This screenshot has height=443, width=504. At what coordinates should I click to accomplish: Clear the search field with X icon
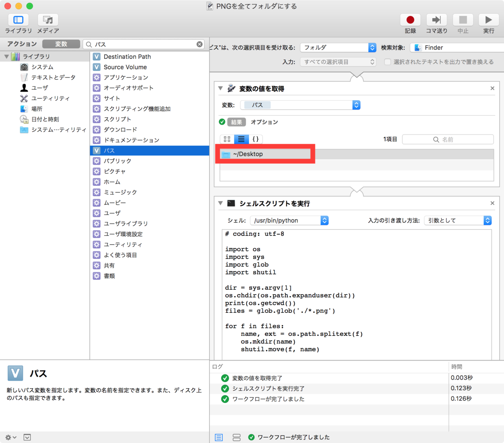tap(199, 44)
